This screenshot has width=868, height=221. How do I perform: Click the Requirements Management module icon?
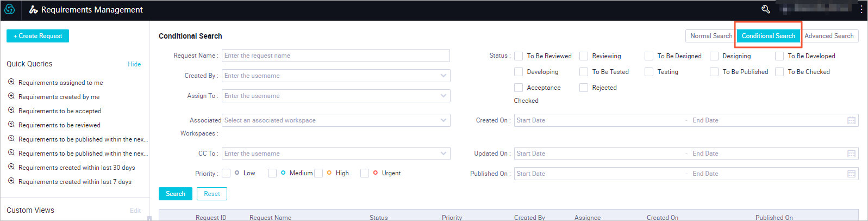(x=34, y=10)
